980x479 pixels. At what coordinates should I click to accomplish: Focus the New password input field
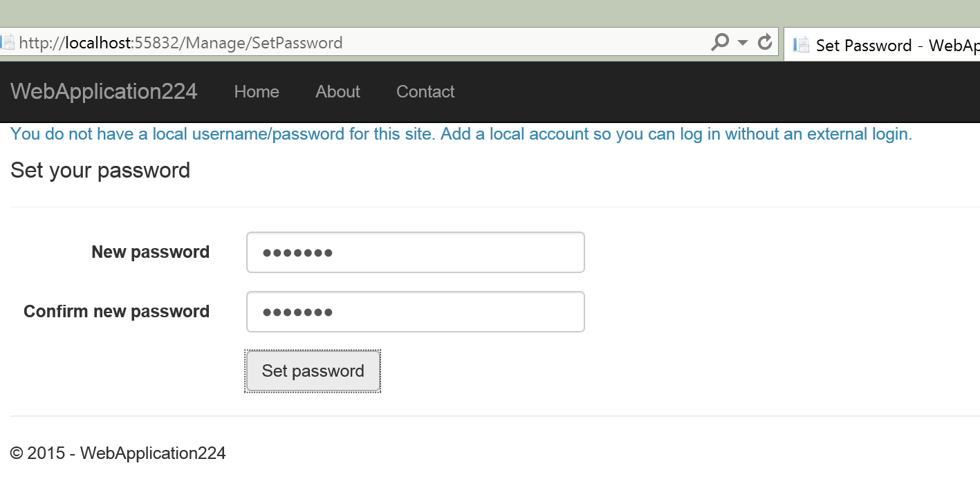click(415, 252)
